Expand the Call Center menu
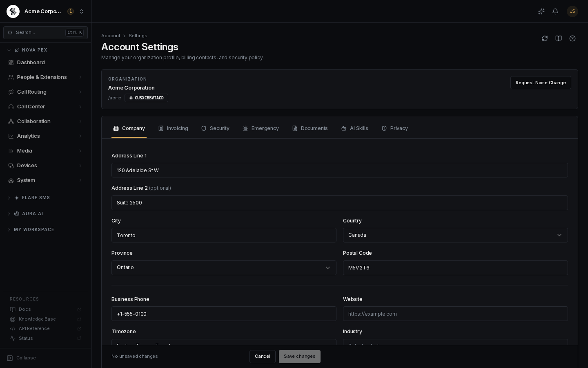 tap(45, 107)
